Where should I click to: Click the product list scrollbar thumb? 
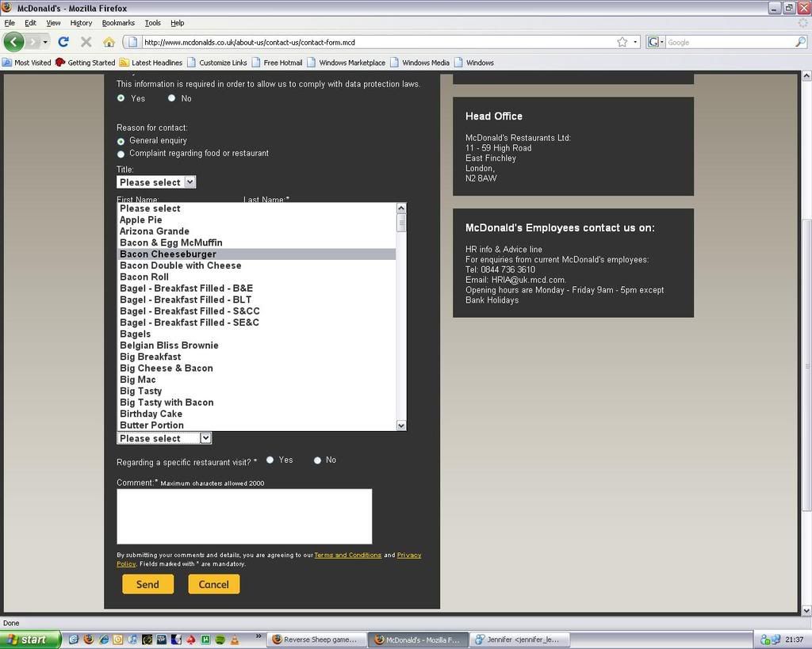point(401,223)
